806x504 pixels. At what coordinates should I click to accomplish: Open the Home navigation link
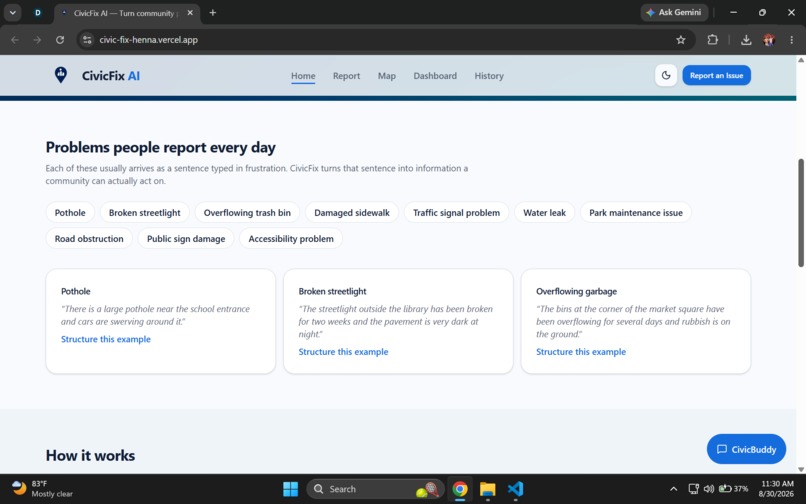(x=303, y=76)
